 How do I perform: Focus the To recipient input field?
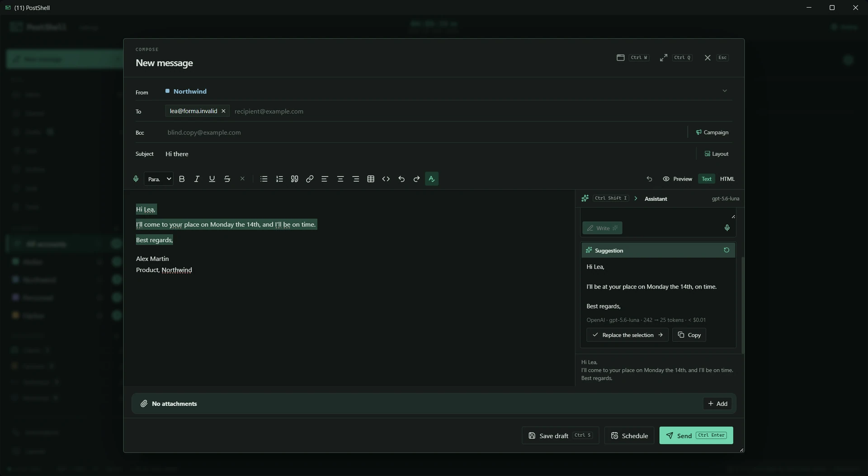tap(481, 111)
